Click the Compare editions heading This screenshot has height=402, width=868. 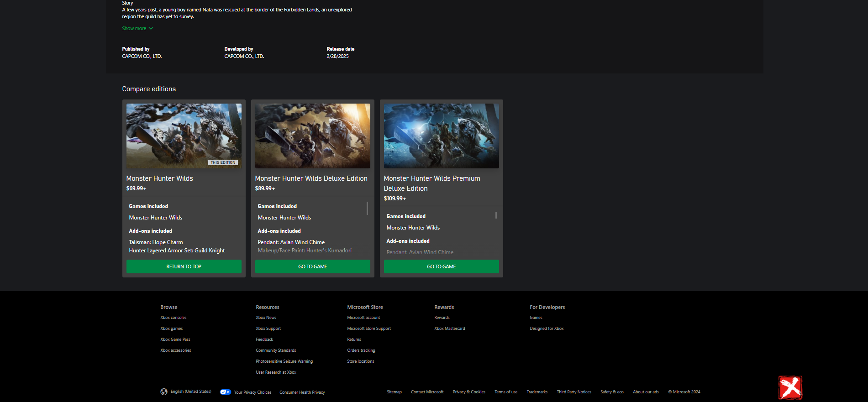click(149, 89)
